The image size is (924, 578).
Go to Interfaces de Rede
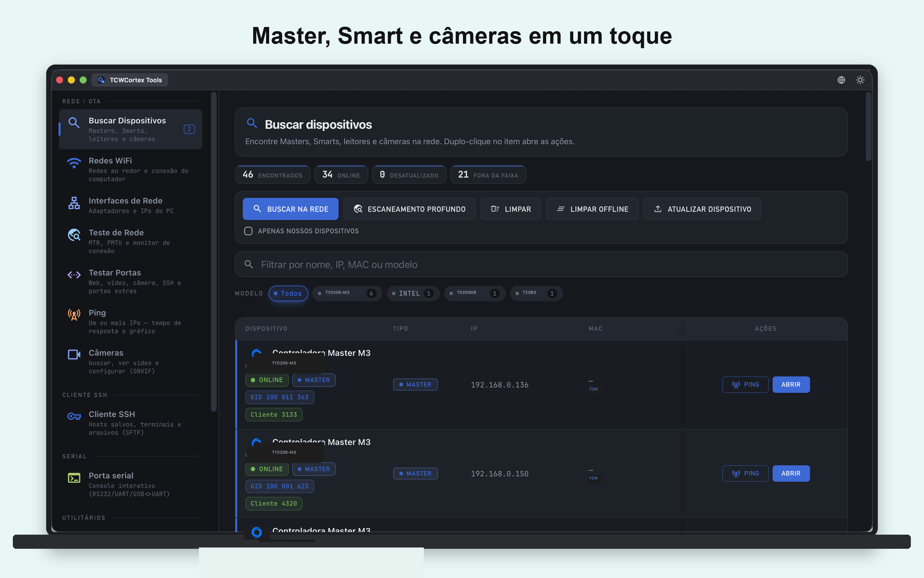point(130,205)
